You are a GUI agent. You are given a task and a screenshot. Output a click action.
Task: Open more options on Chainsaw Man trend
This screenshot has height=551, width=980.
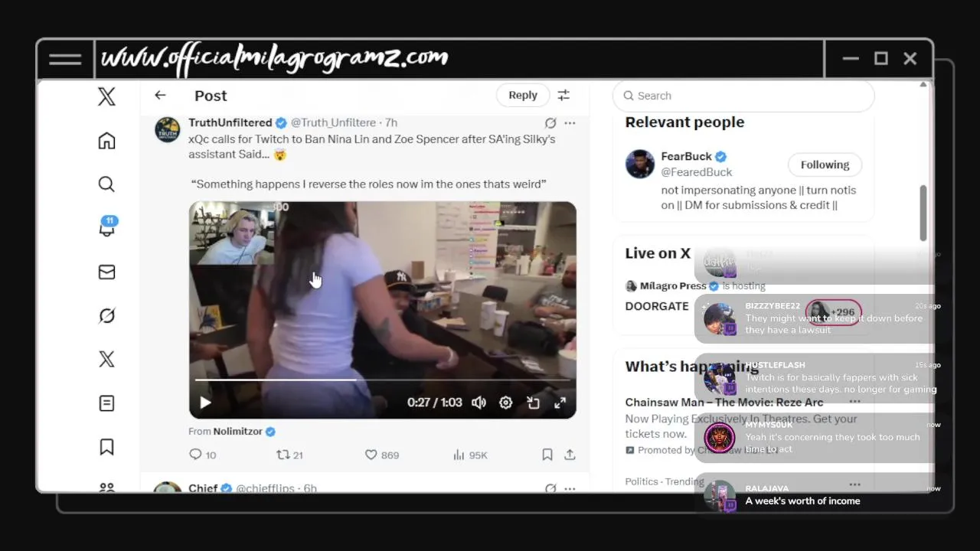(854, 401)
